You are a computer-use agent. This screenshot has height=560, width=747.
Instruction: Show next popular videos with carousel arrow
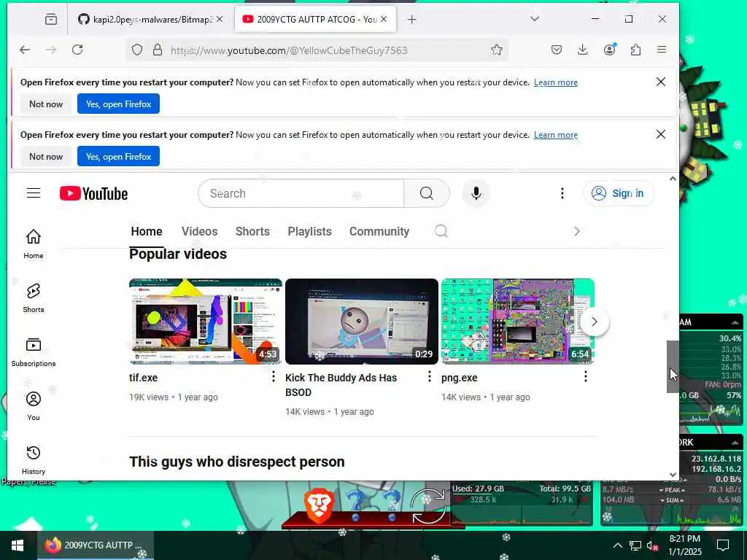click(595, 322)
